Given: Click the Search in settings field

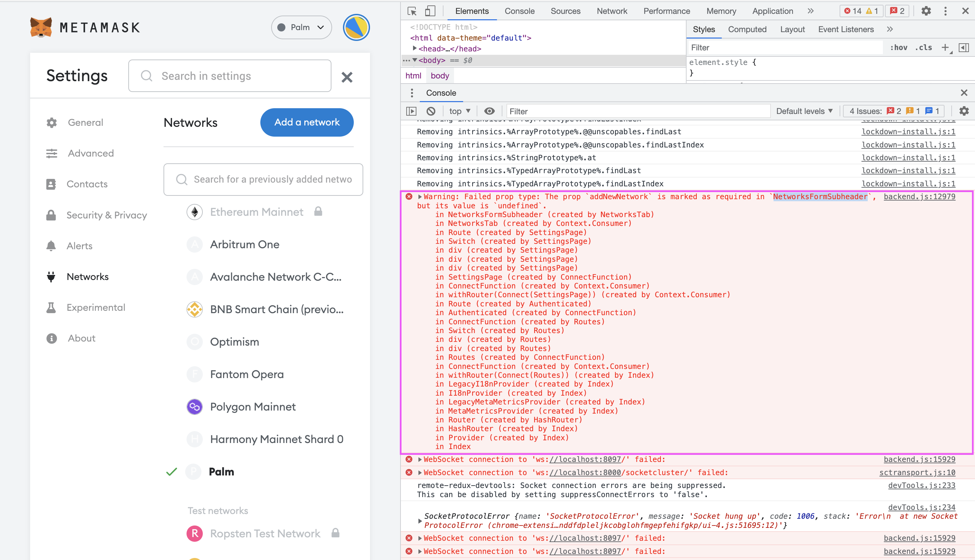Looking at the screenshot, I should pyautogui.click(x=230, y=76).
